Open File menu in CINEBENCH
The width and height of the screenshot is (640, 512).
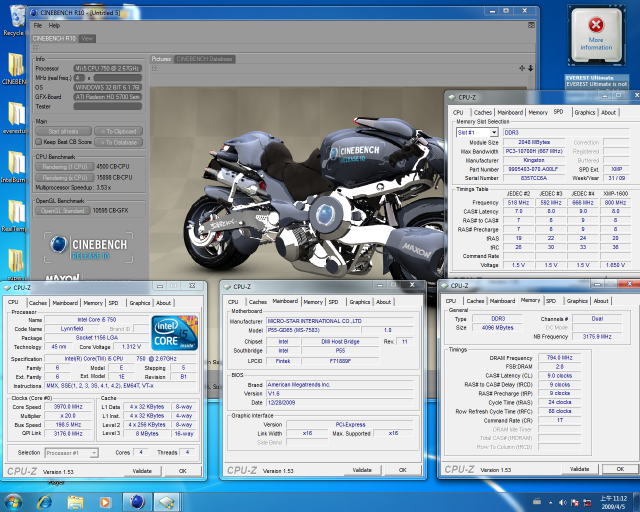(x=38, y=25)
